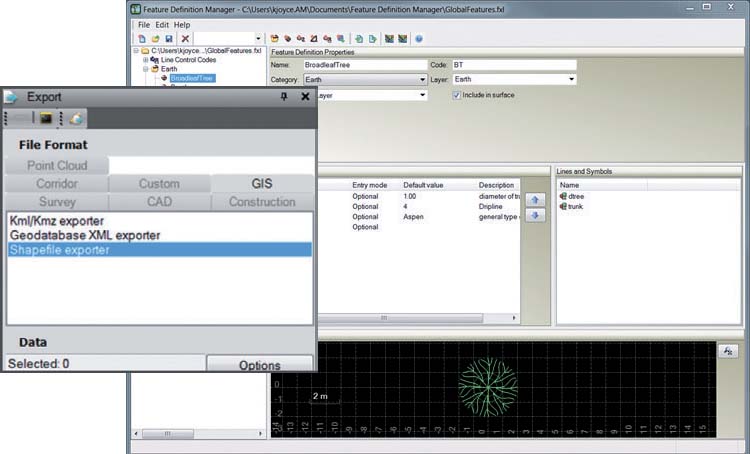Click the tree panel horizontal scrollbar thumb
The width and height of the screenshot is (750, 454).
(168, 433)
